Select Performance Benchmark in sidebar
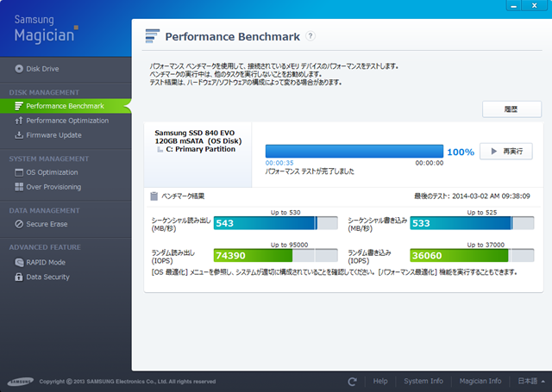This screenshot has width=552, height=392. pyautogui.click(x=66, y=106)
